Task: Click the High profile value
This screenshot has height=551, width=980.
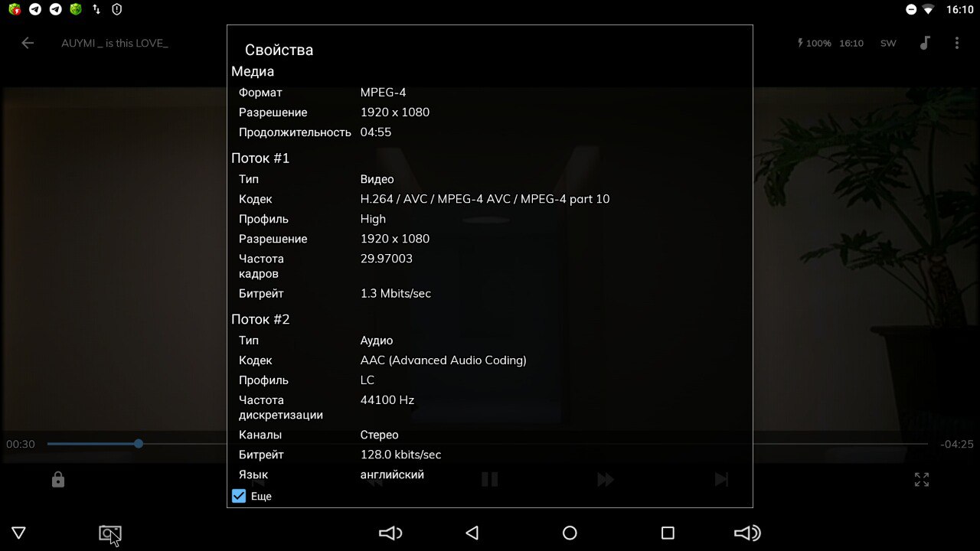Action: coord(374,219)
